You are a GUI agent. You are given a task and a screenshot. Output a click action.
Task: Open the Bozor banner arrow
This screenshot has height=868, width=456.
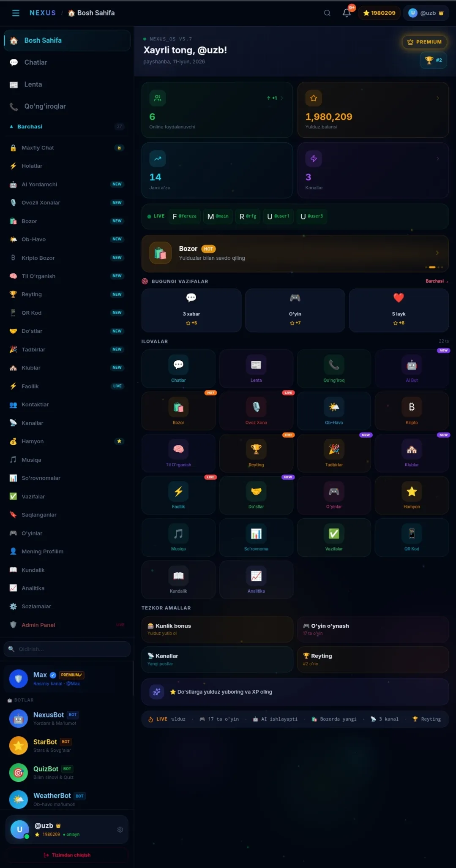click(x=437, y=253)
